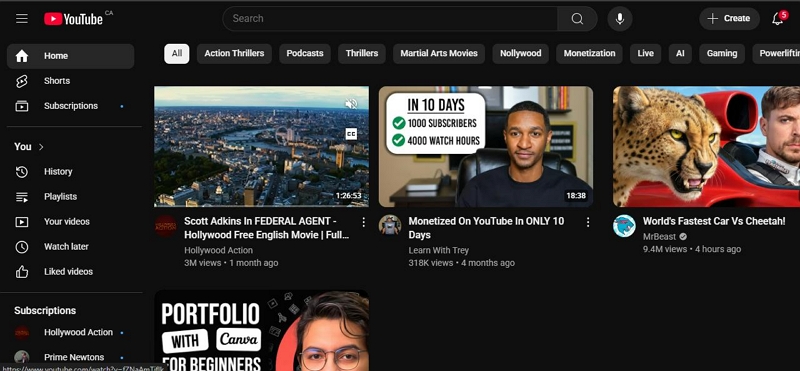Toggle captions on FEDERAL AGENT preview
800x371 pixels.
[x=351, y=134]
